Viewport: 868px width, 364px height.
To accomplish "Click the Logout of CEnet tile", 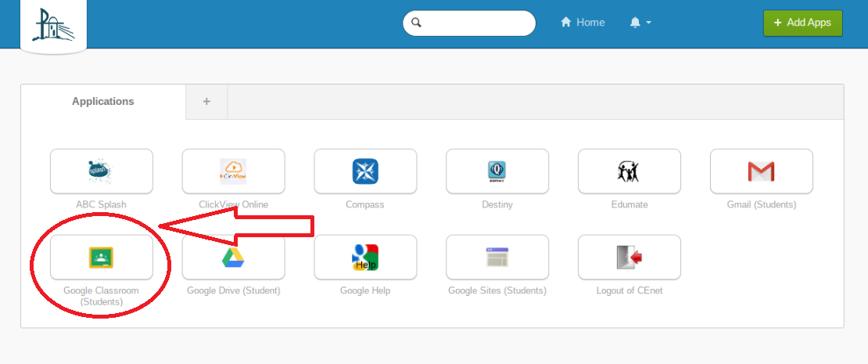I will coord(629,258).
